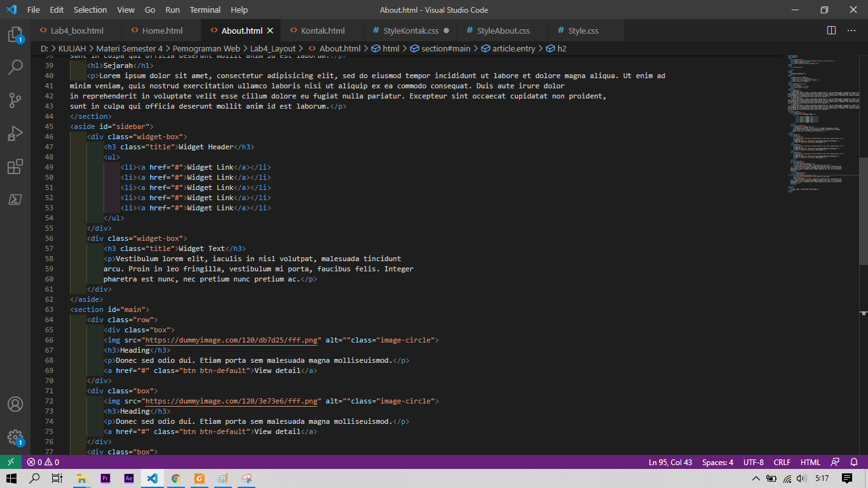This screenshot has width=868, height=488.
Task: Click the Accounts icon in the Activity Bar
Action: 15,403
